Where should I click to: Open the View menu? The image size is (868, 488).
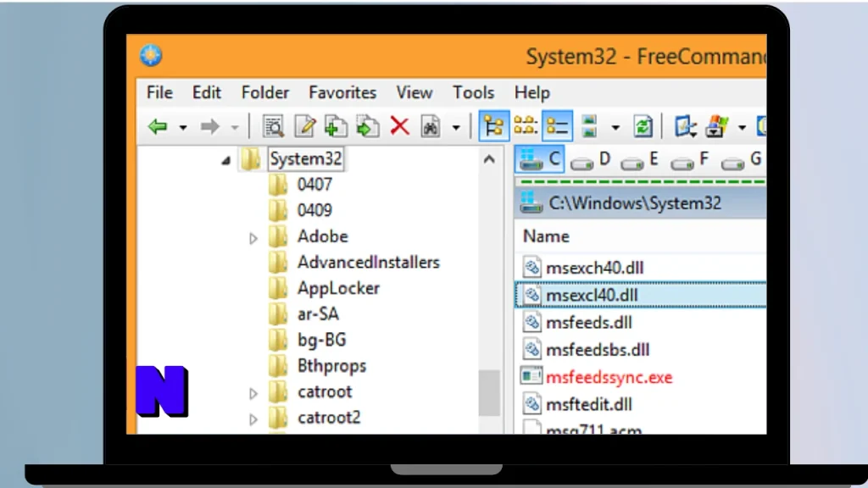[x=414, y=92]
